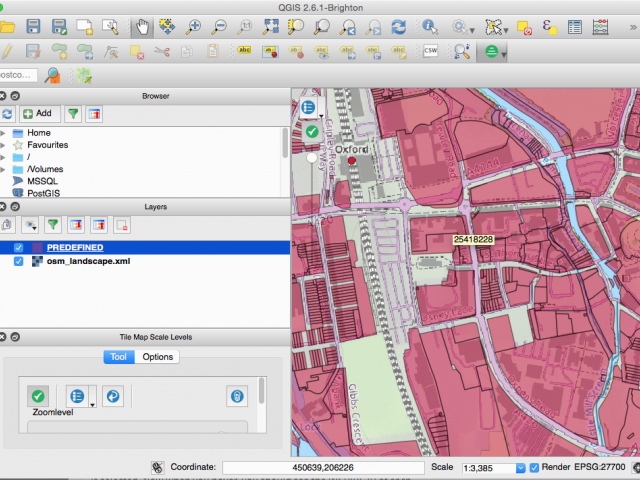Click the PREDEFINED layer color swatch
640x480 pixels.
(37, 247)
